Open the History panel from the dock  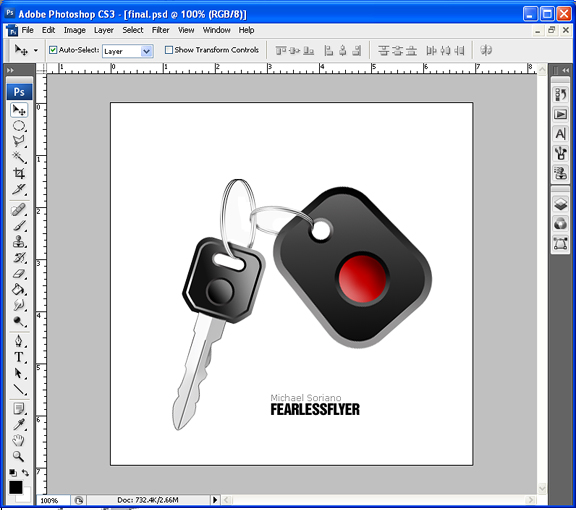tap(560, 95)
